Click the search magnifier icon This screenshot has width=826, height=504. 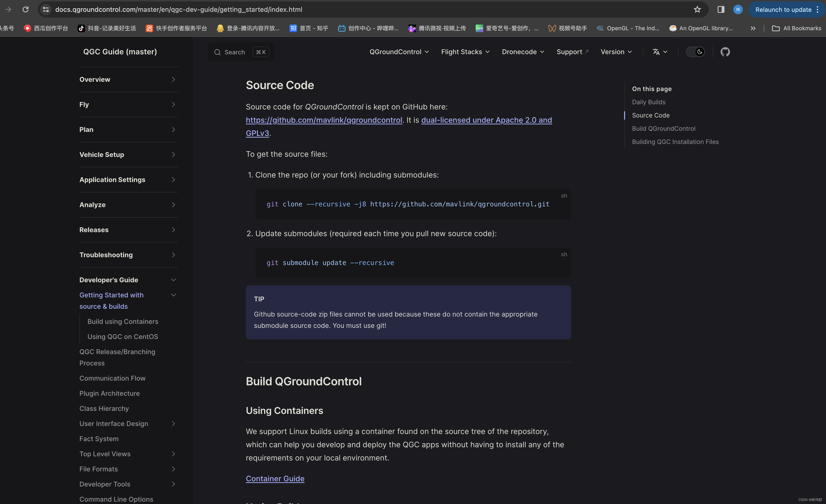click(217, 52)
